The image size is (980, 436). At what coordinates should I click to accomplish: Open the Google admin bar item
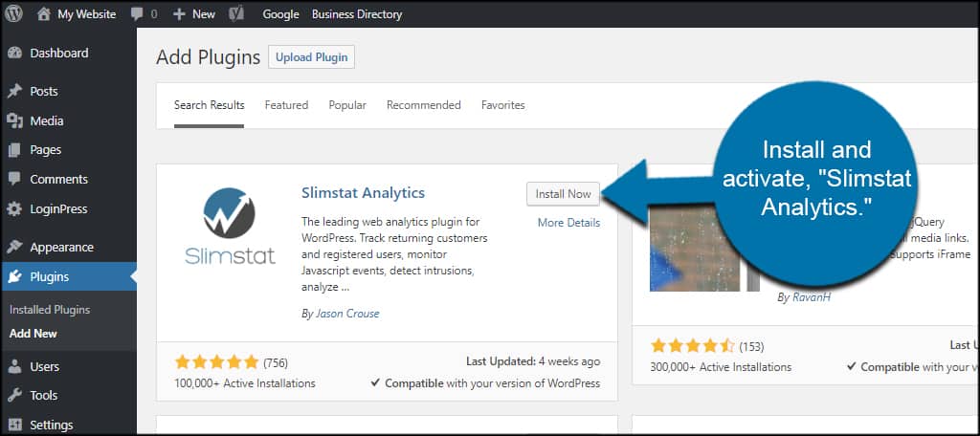(x=280, y=14)
